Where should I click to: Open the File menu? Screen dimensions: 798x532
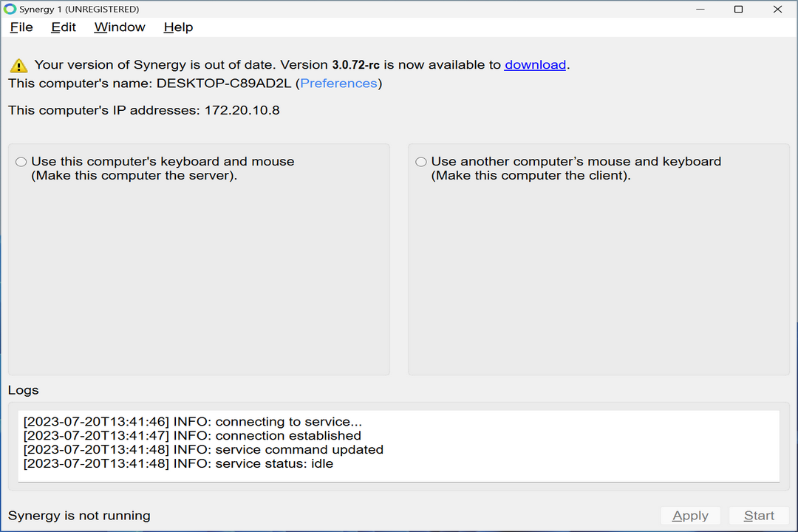tap(21, 27)
